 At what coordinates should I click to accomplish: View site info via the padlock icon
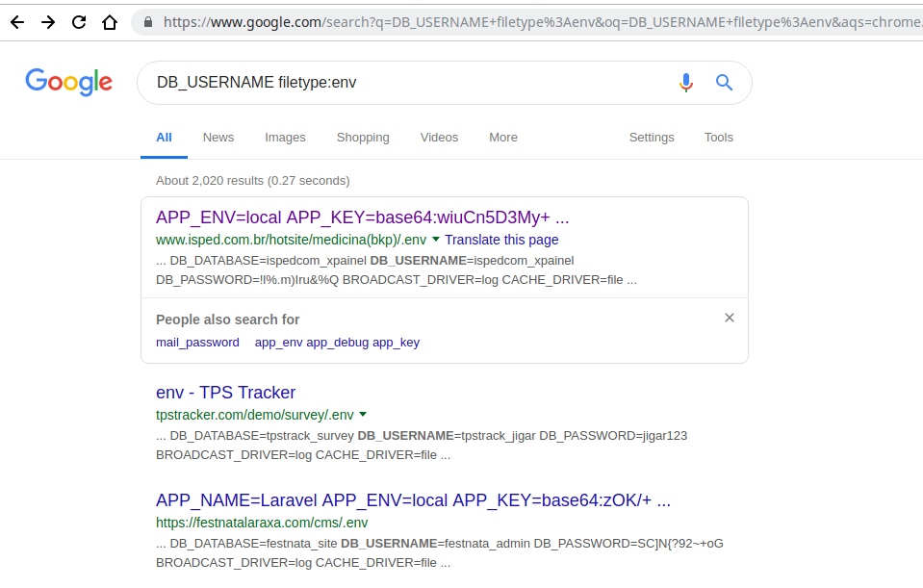(148, 22)
